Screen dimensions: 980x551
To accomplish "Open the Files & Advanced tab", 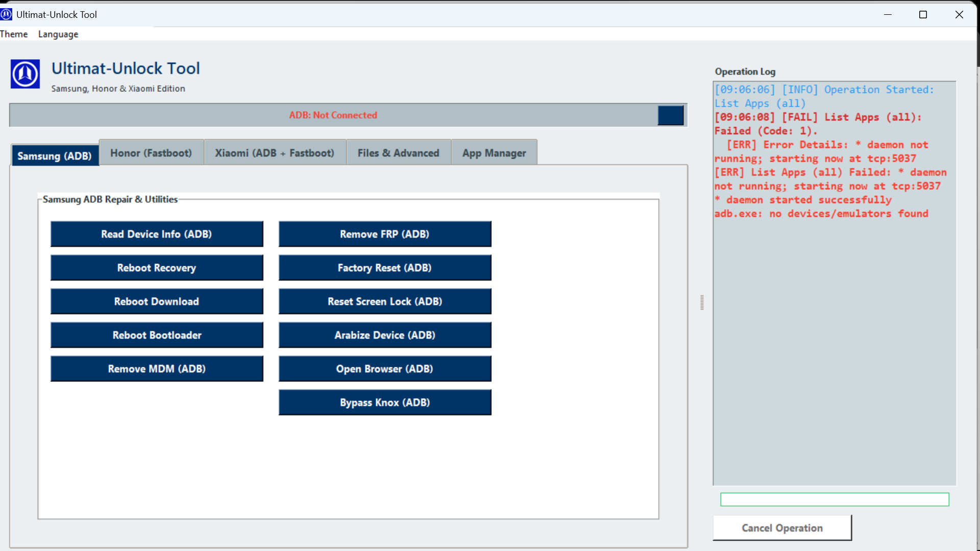I will click(398, 153).
